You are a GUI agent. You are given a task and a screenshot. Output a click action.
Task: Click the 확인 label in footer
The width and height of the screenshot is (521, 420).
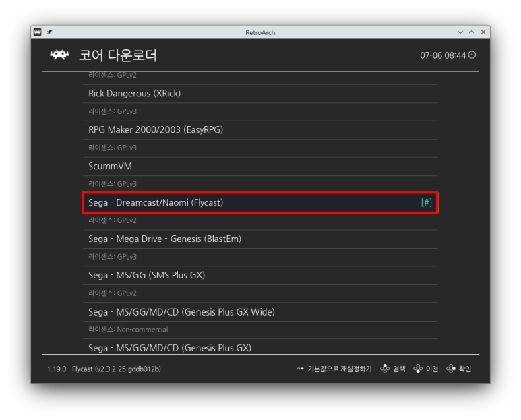coord(465,369)
